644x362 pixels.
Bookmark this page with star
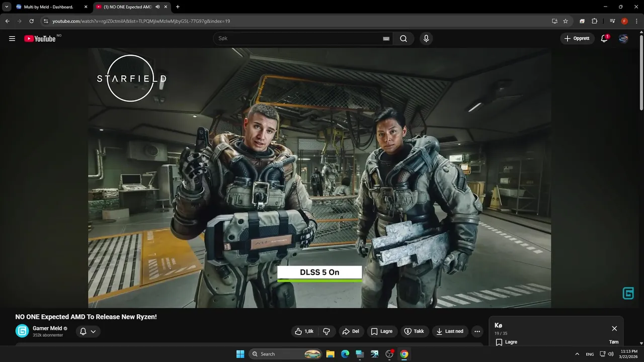click(x=566, y=21)
